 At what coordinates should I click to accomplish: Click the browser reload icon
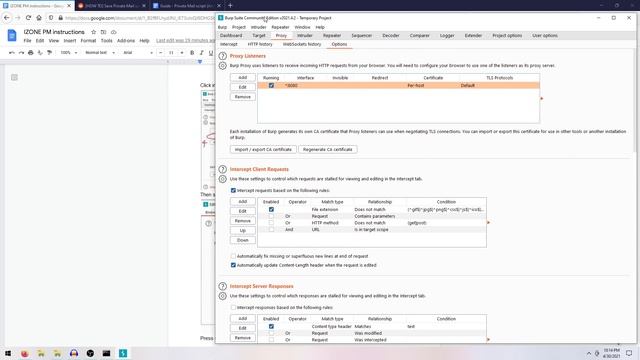[x=28, y=18]
